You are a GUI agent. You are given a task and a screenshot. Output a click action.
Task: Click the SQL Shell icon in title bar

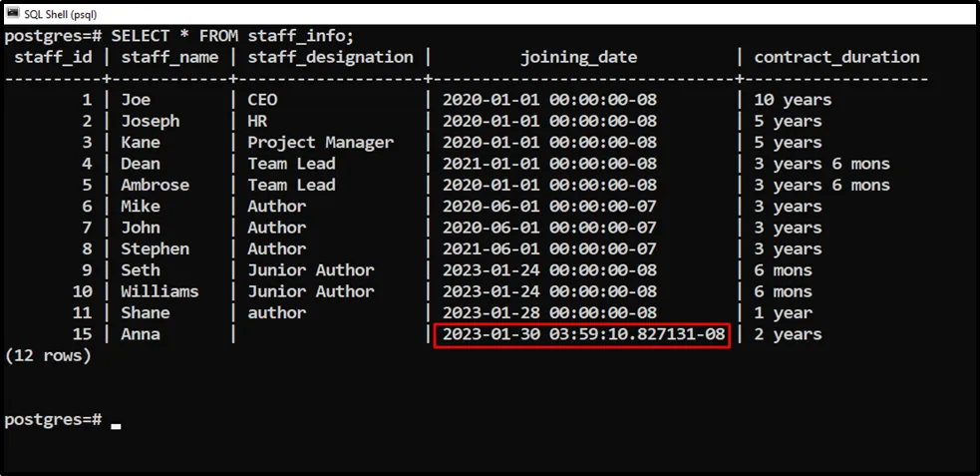(12, 12)
